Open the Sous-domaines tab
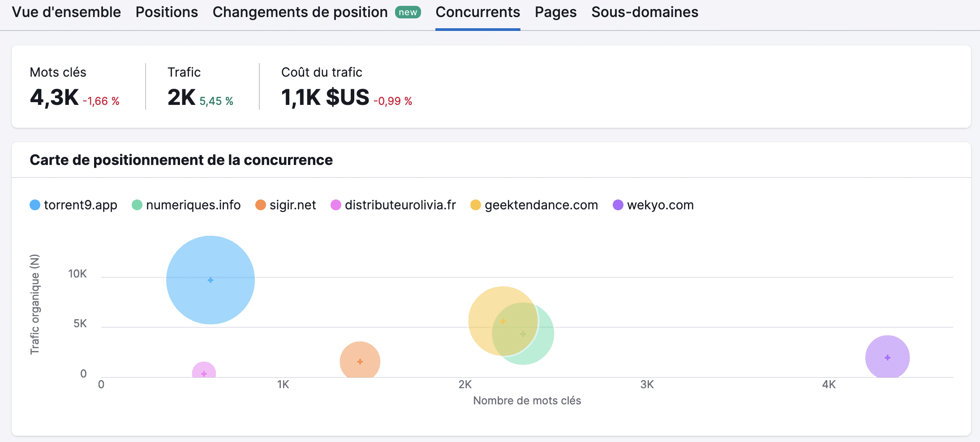 pyautogui.click(x=645, y=12)
